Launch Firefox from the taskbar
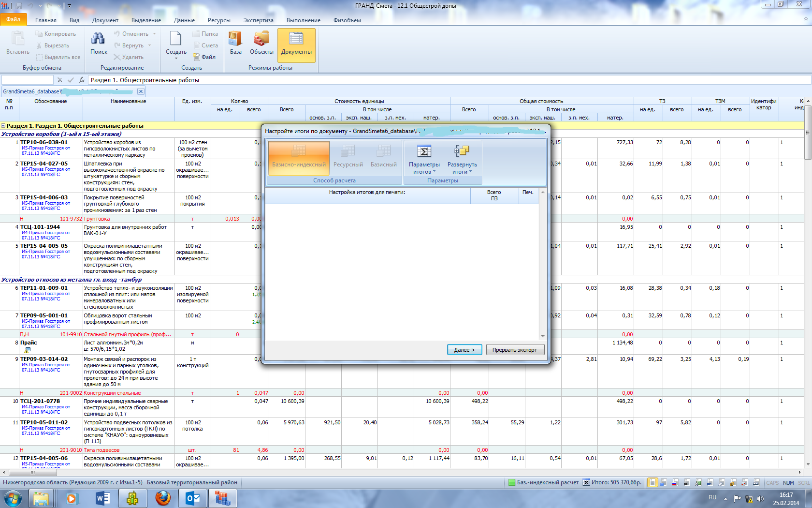 [163, 498]
